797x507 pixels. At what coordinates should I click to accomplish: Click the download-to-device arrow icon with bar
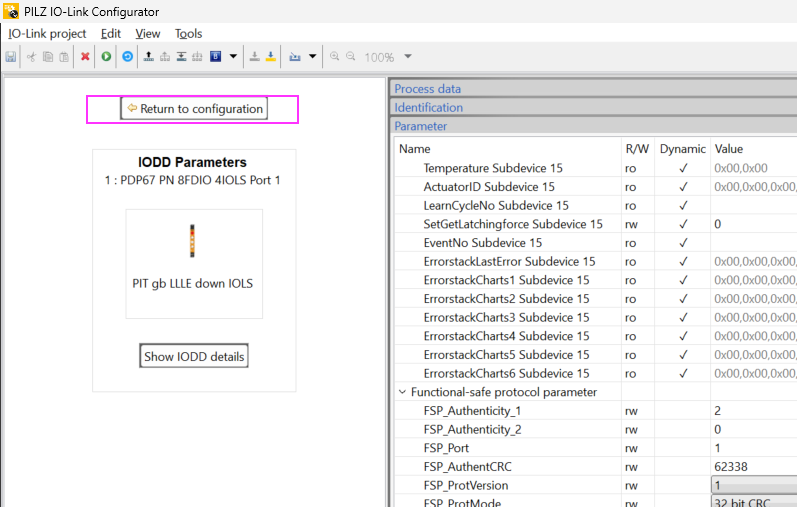click(x=181, y=56)
